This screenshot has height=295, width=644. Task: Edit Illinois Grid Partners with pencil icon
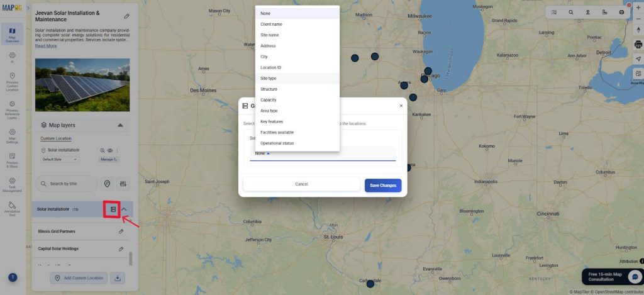[x=121, y=231]
